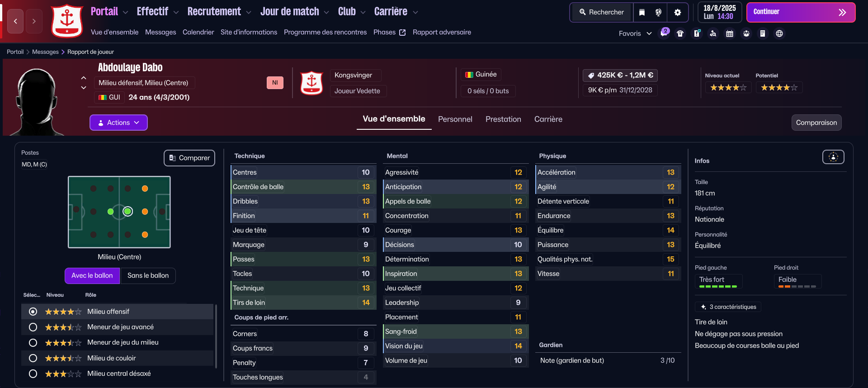Click the bookmark icon near search
Viewport: 868px width, 388px height.
click(x=642, y=12)
